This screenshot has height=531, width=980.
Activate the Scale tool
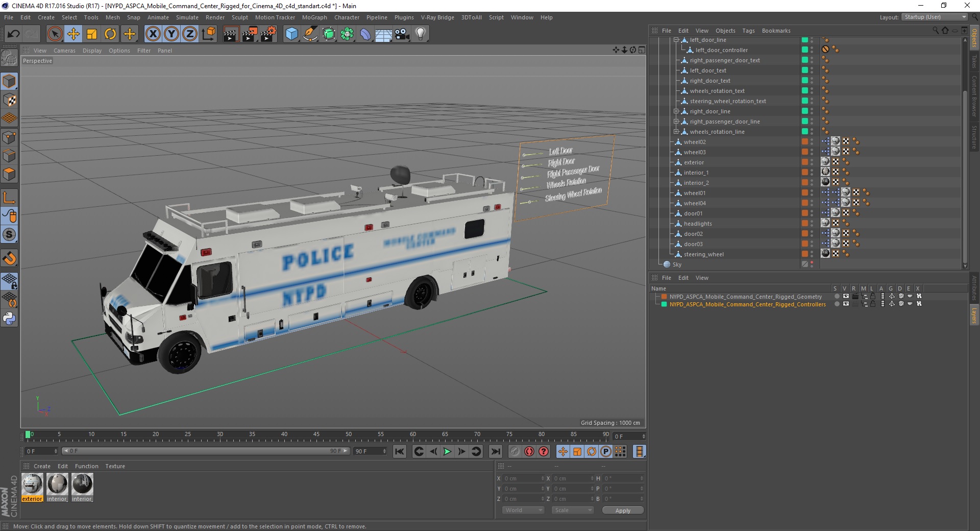pos(92,34)
